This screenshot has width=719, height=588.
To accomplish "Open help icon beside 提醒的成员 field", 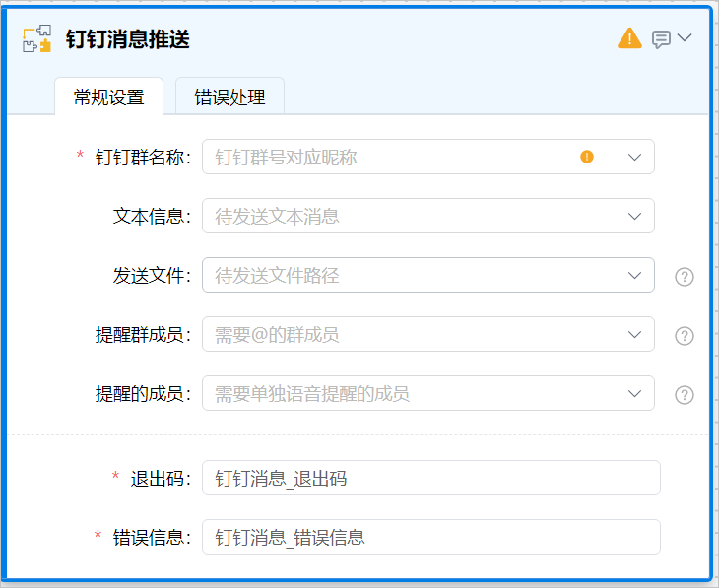I will 685,395.
